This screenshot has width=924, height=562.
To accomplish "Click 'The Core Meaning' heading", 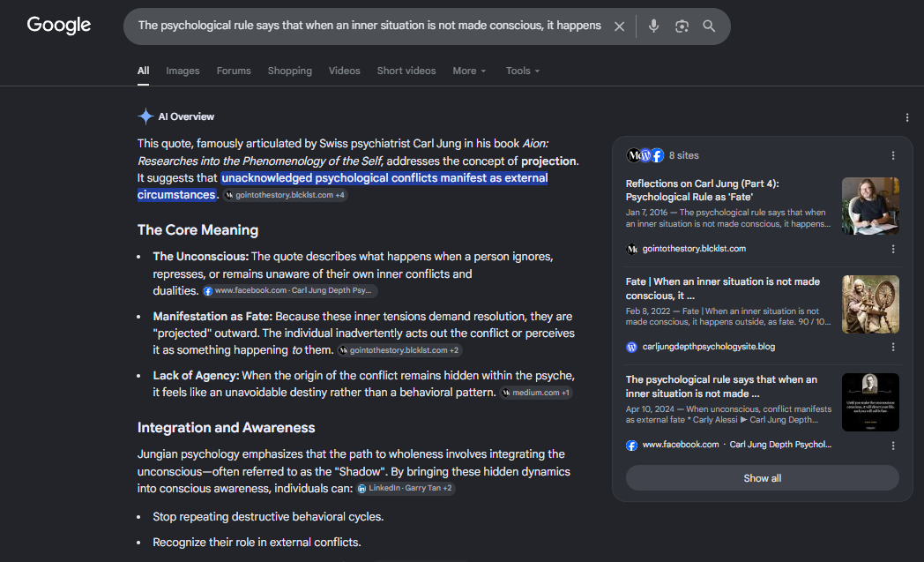I will (197, 230).
